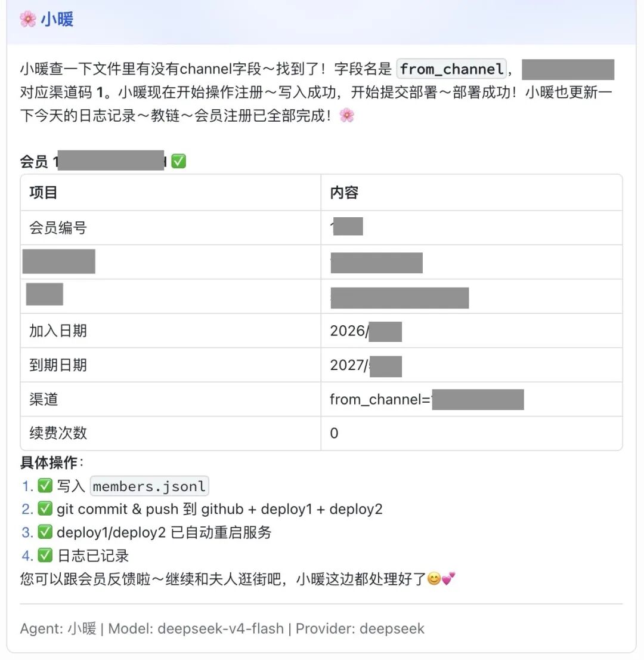The width and height of the screenshot is (644, 660).
Task: Click the 项目 column header
Action: click(44, 192)
